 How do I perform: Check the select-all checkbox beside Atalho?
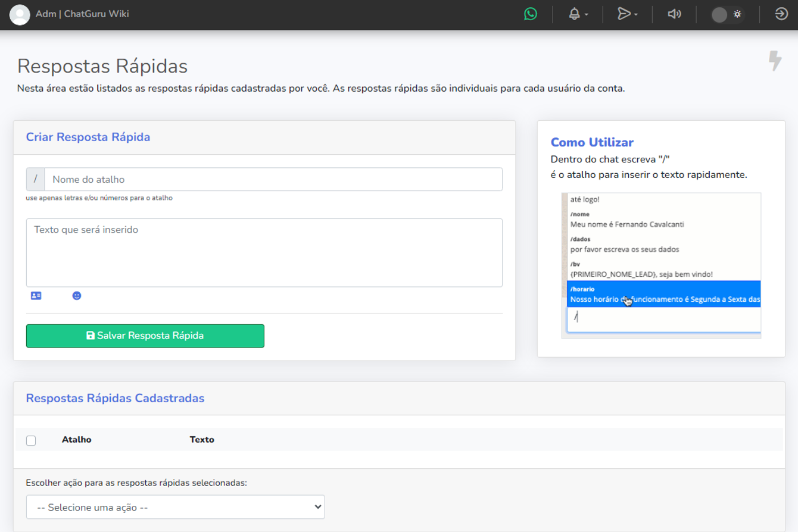(x=31, y=440)
